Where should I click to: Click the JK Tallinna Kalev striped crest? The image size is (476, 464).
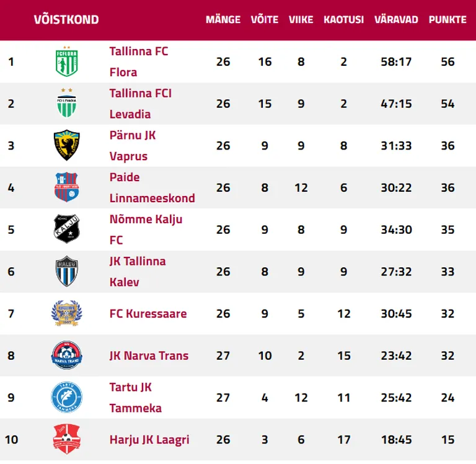coord(67,271)
